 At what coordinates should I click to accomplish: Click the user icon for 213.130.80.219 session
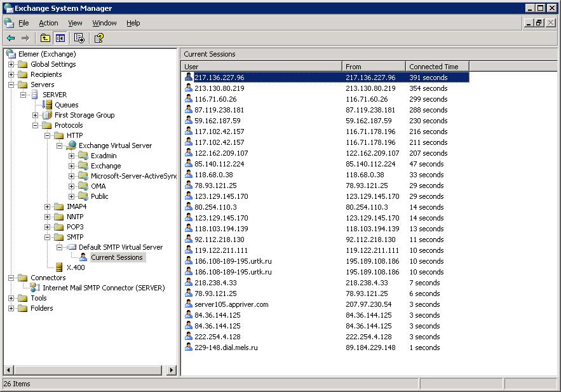point(189,88)
